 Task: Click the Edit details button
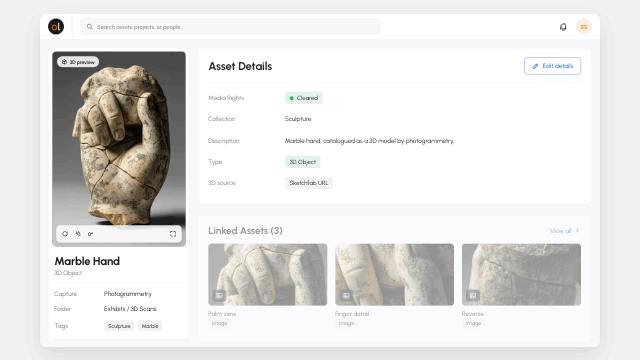tap(552, 66)
